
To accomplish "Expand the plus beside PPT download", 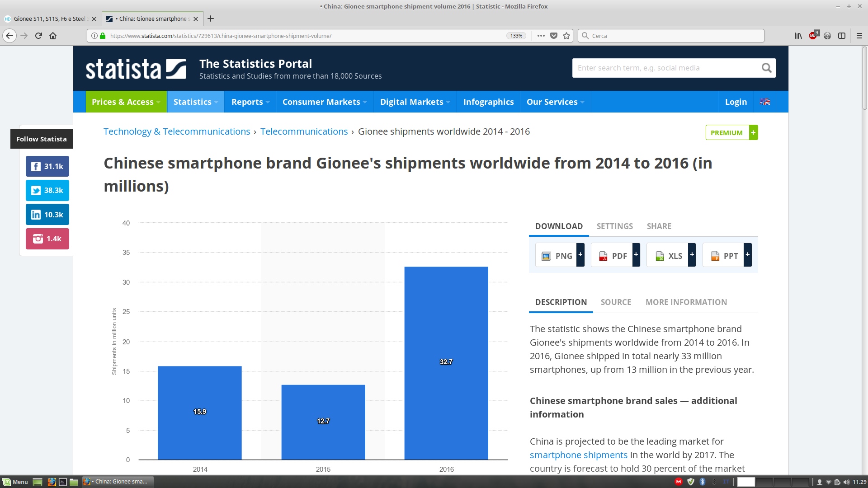I will point(748,255).
